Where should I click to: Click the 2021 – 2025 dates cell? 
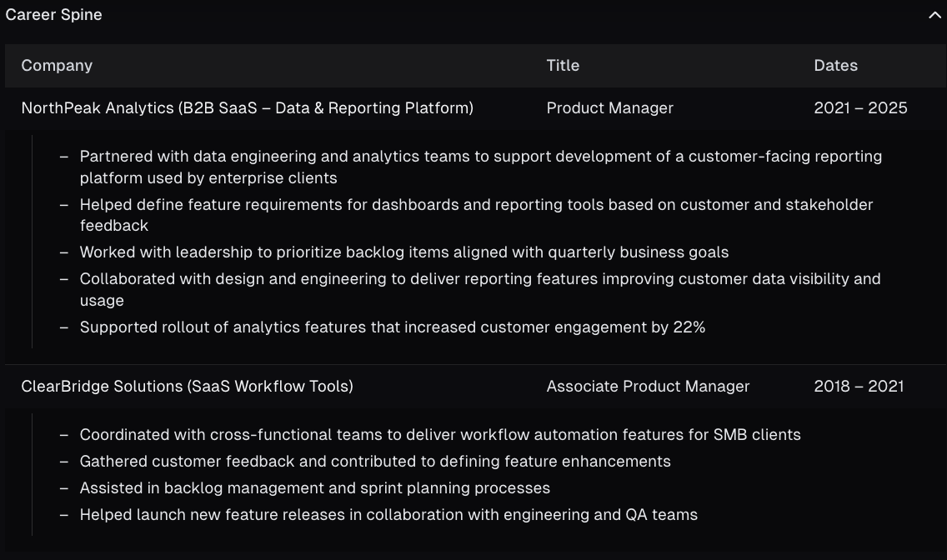860,108
